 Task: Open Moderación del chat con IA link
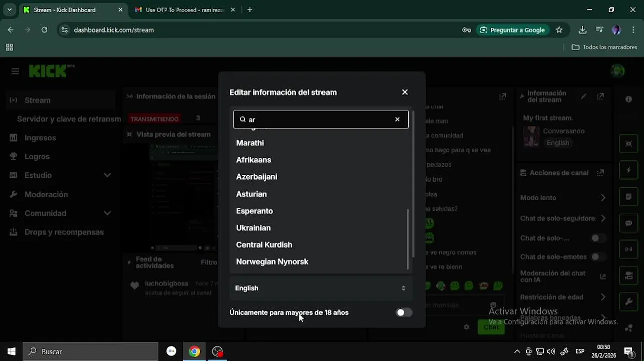603,276
